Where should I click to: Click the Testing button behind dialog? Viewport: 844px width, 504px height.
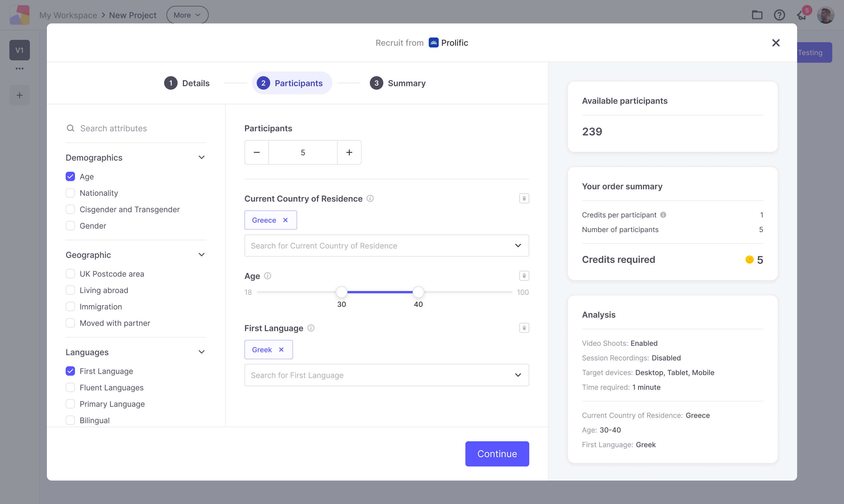pos(814,53)
